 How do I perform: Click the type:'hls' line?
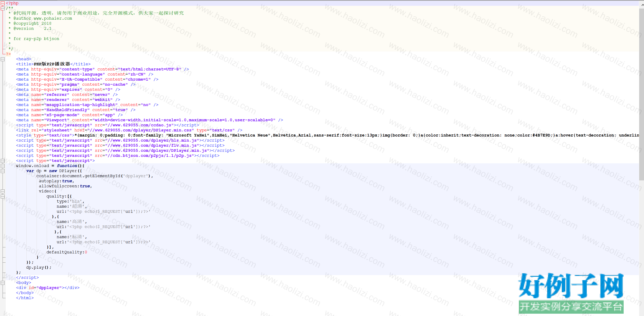click(71, 201)
